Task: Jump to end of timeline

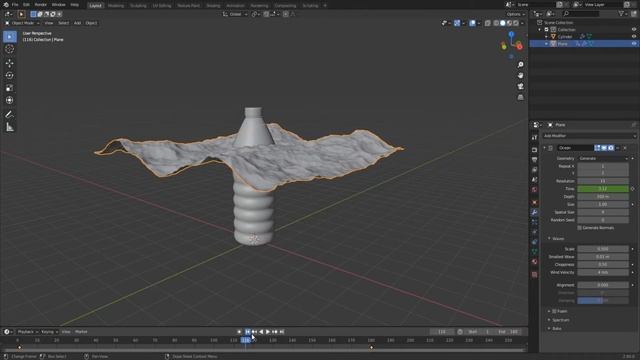Action: point(282,332)
